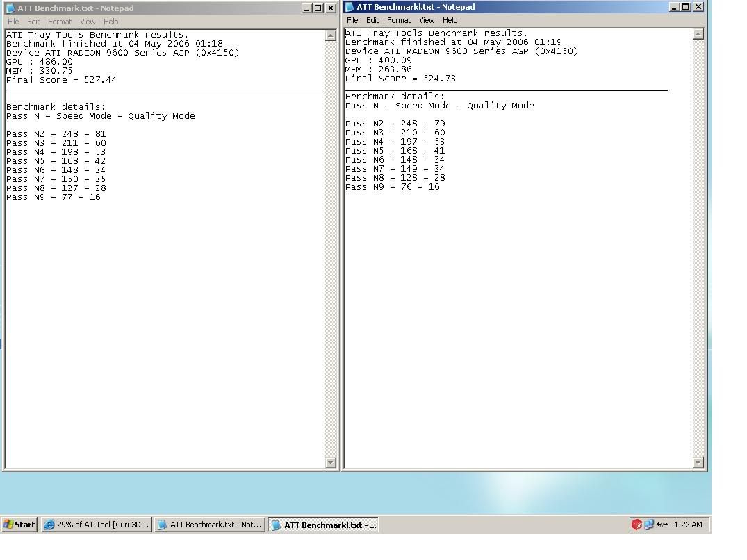Image resolution: width=747 pixels, height=560 pixels.
Task: Click right window 'Device ATI RADEON 9600' line
Action: click(462, 51)
